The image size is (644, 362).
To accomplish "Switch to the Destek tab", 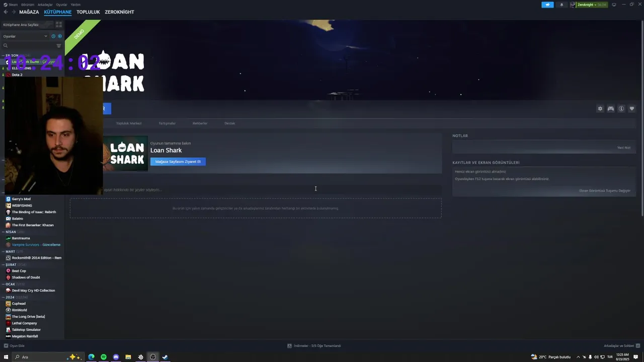I will click(x=229, y=123).
